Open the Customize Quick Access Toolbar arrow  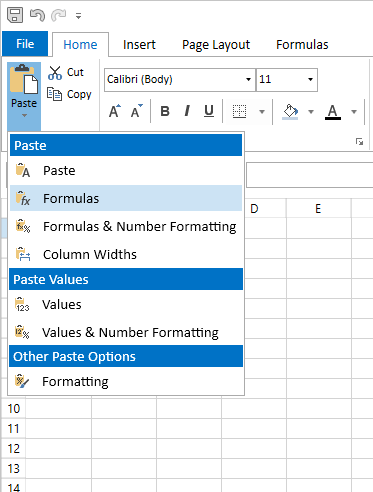pos(78,16)
